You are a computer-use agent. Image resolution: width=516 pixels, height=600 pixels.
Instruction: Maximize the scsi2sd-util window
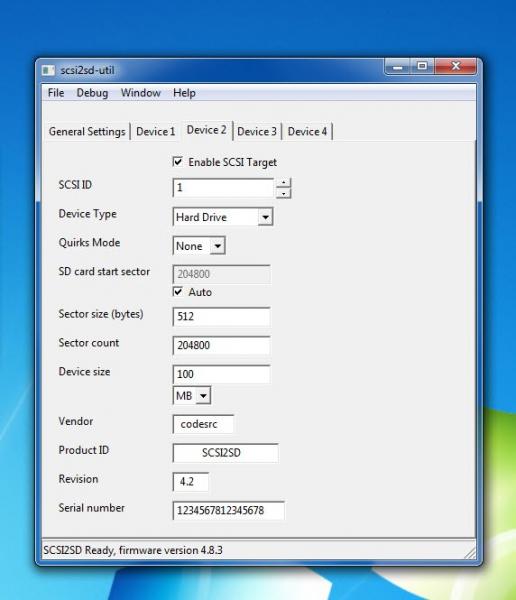422,66
